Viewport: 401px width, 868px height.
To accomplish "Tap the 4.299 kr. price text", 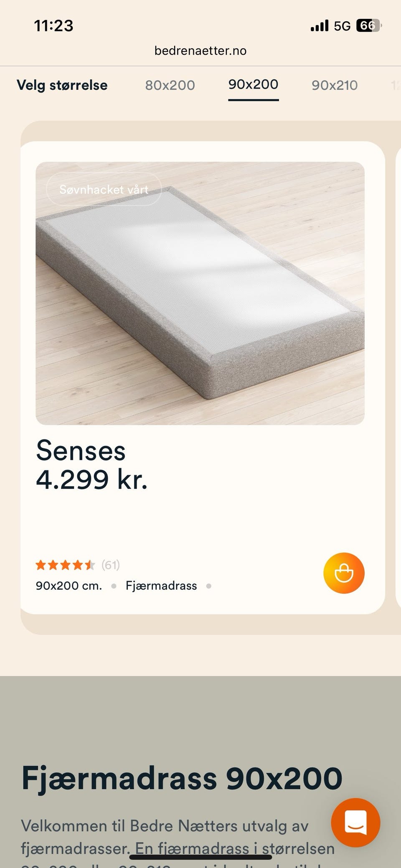I will point(92,480).
